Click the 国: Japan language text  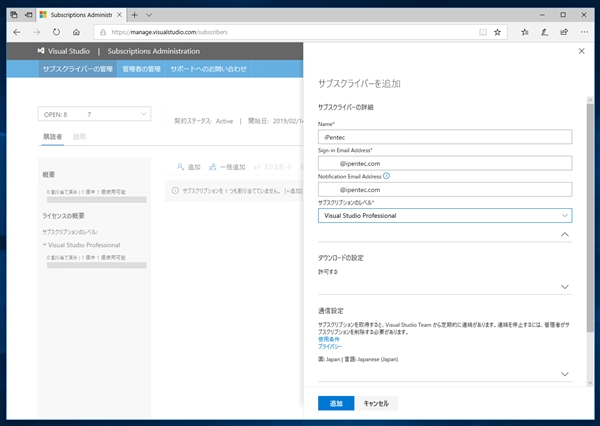(x=358, y=359)
